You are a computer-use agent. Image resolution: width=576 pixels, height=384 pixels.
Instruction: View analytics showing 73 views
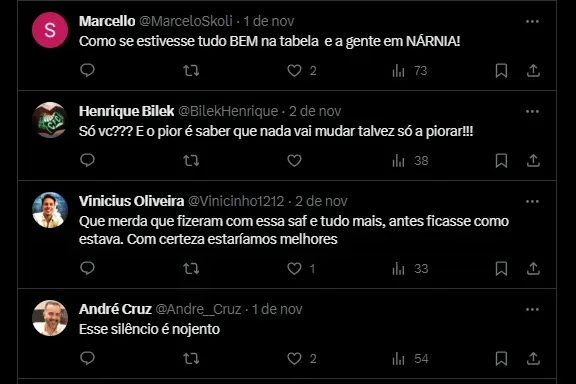[x=410, y=70]
